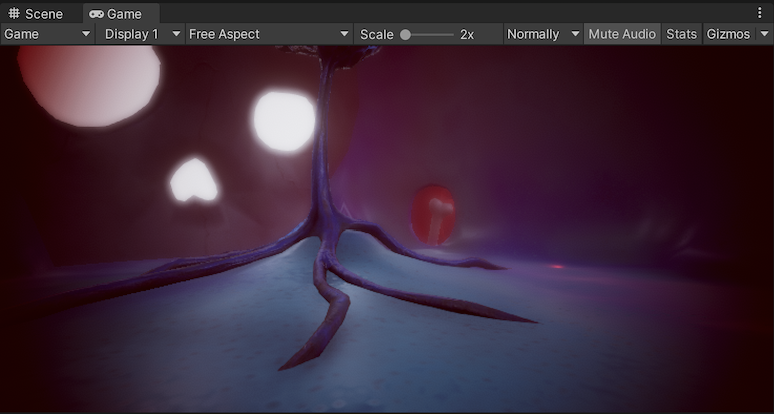
Task: Toggle Mute Audio in Game view
Action: click(x=622, y=34)
